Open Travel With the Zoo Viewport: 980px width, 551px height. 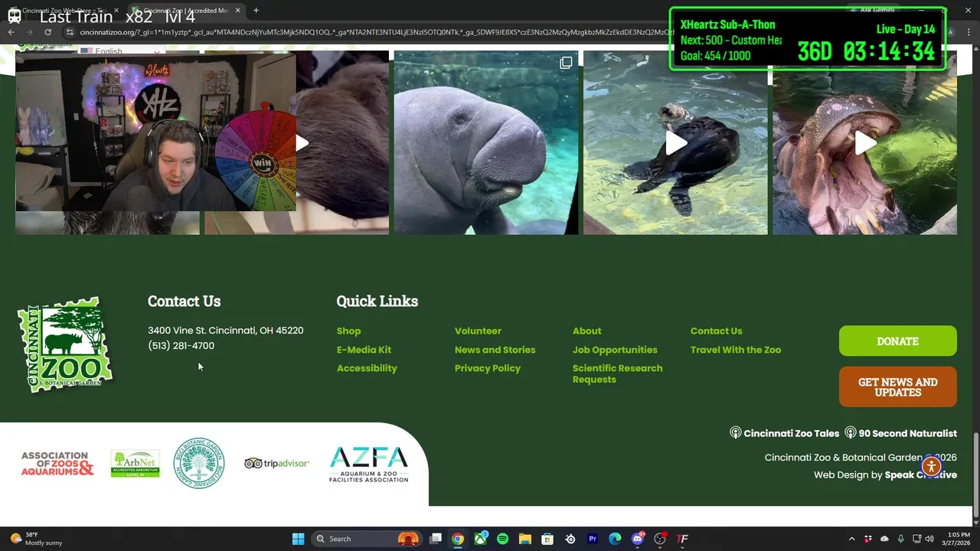[x=735, y=350]
